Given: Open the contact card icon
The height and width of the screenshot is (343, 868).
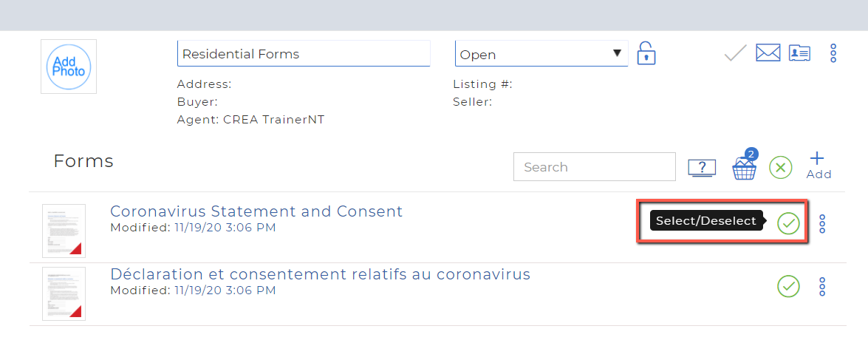Looking at the screenshot, I should click(799, 52).
